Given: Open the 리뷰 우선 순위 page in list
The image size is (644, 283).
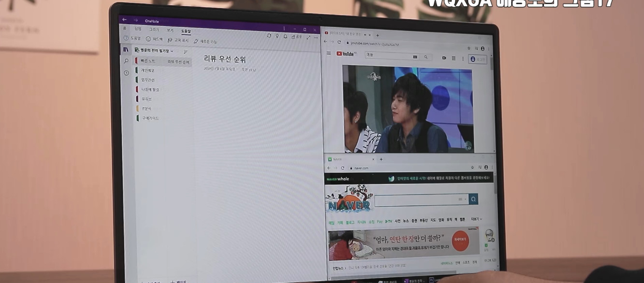Looking at the screenshot, I should click(178, 62).
